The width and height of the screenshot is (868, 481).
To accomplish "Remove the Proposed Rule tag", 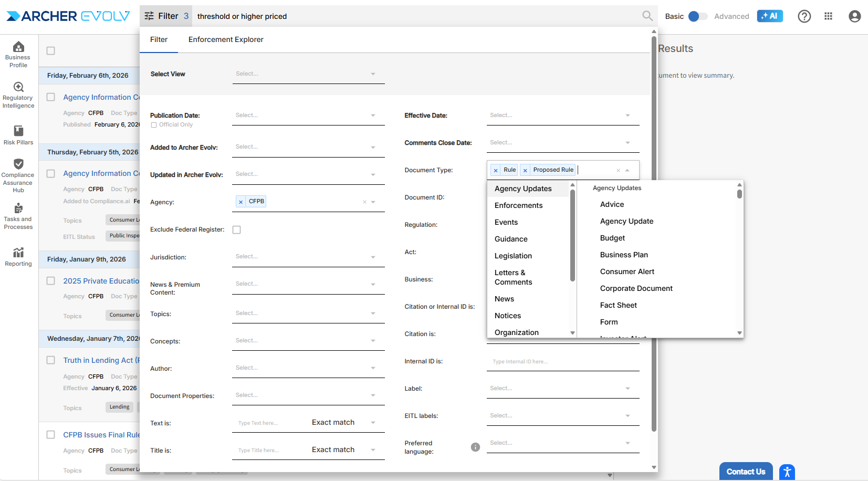I will click(x=525, y=170).
